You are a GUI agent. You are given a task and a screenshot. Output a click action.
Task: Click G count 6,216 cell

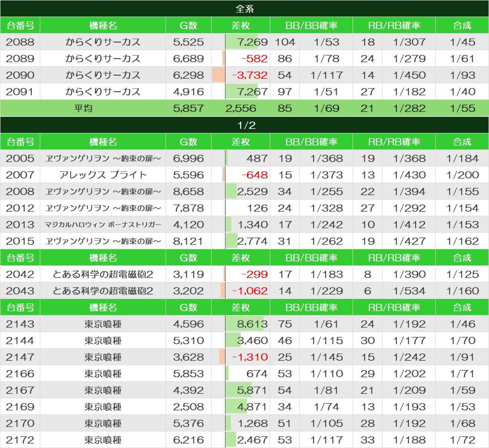(x=188, y=439)
